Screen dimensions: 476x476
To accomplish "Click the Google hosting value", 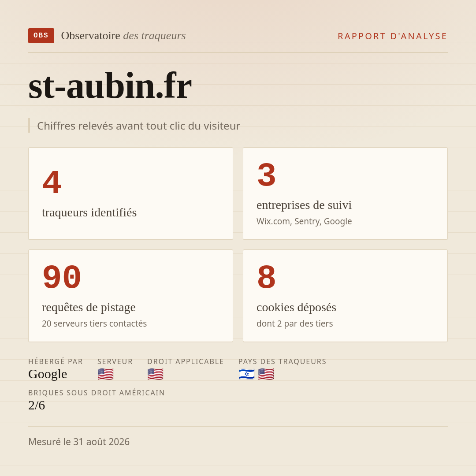I will [x=48, y=374].
